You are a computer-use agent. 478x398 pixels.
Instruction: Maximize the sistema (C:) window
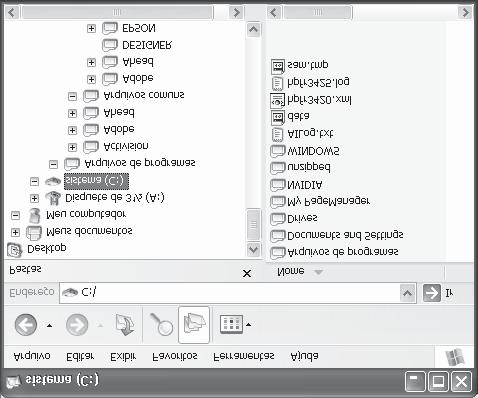click(x=438, y=381)
